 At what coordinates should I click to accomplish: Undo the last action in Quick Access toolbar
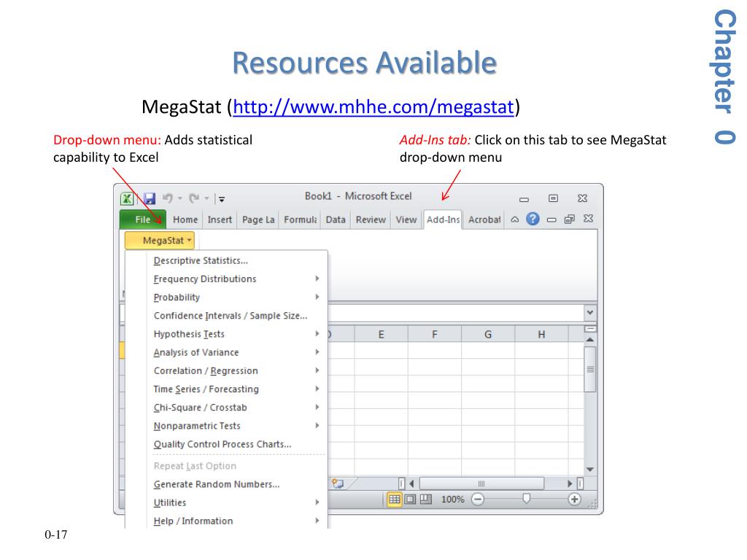pyautogui.click(x=168, y=198)
